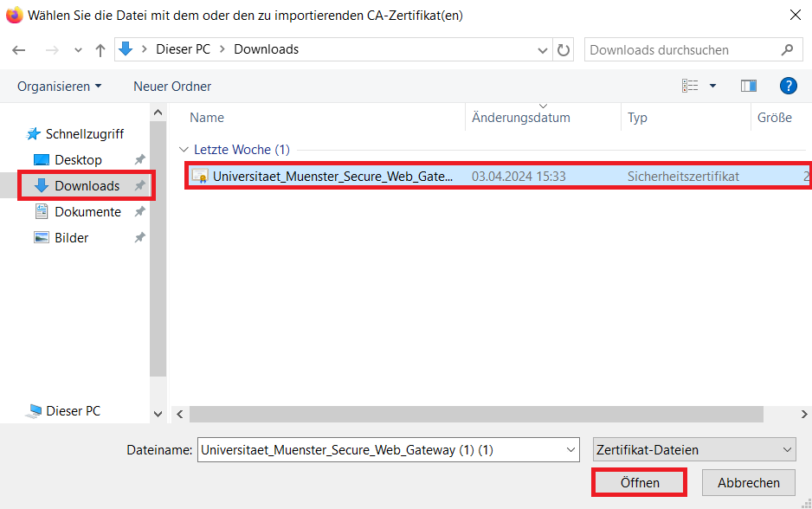Screen dimensions: 812x509
Task: Open the help question mark icon
Action: coord(788,86)
